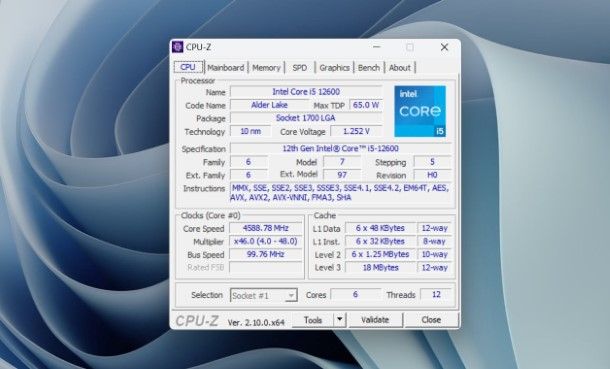Image resolution: width=610 pixels, height=369 pixels.
Task: Click the L1 Inst. value 6 x 32 KBytes
Action: coord(380,241)
